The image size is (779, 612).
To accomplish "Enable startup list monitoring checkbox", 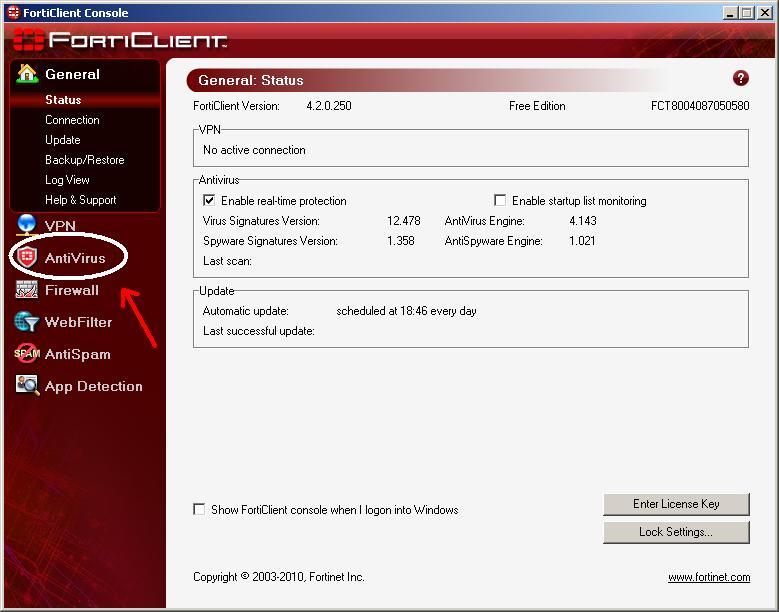I will [500, 201].
